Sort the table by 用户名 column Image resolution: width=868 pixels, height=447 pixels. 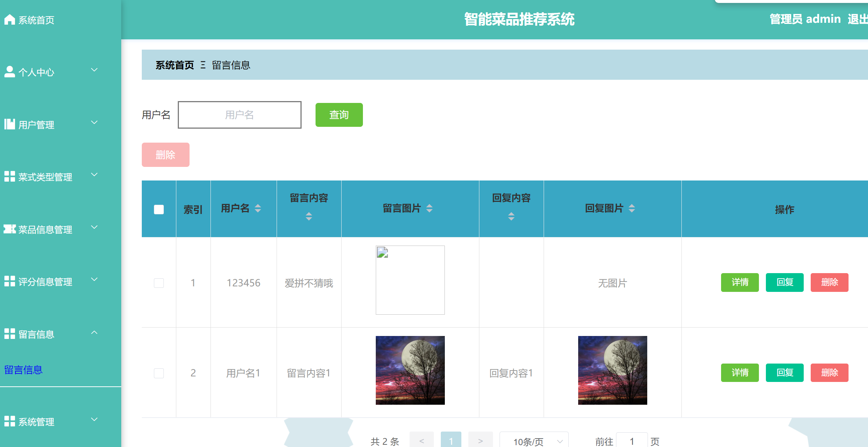pyautogui.click(x=258, y=208)
